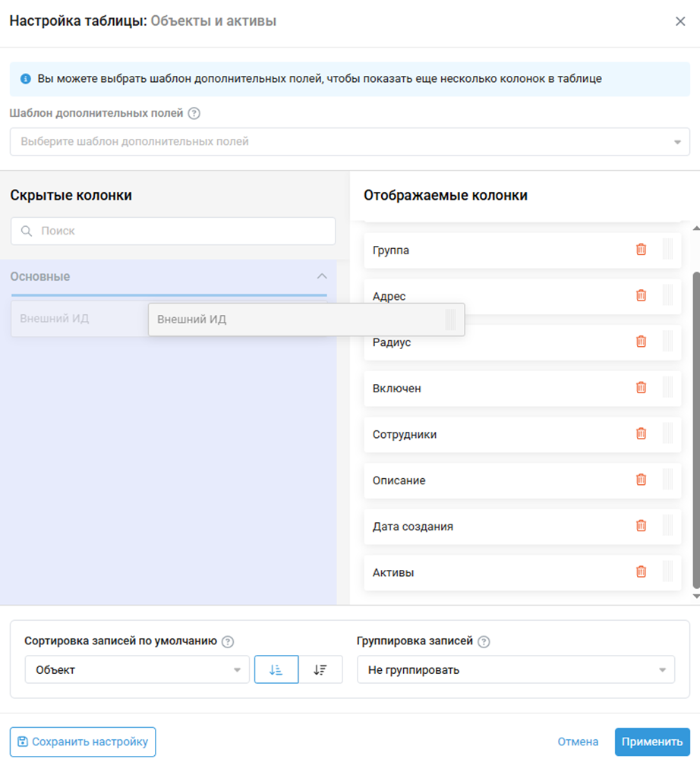Delete the Сотрудники column with trash icon
Screen dimensions: 700x765
click(641, 434)
